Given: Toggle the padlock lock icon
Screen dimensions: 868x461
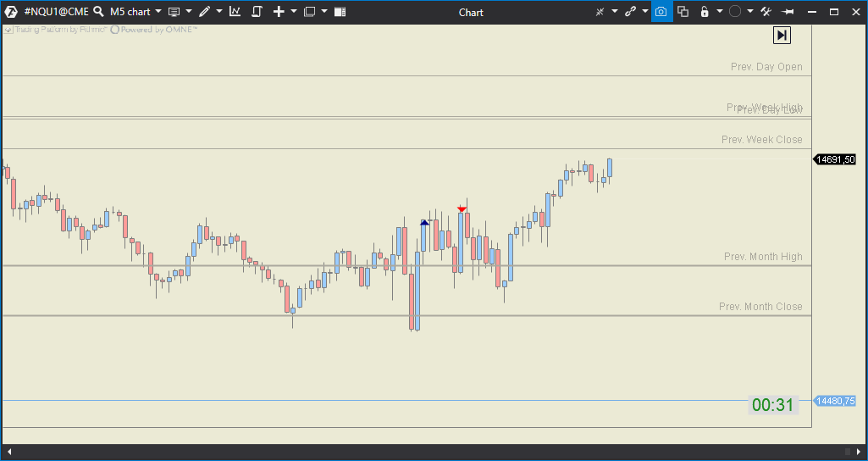Looking at the screenshot, I should tap(705, 12).
